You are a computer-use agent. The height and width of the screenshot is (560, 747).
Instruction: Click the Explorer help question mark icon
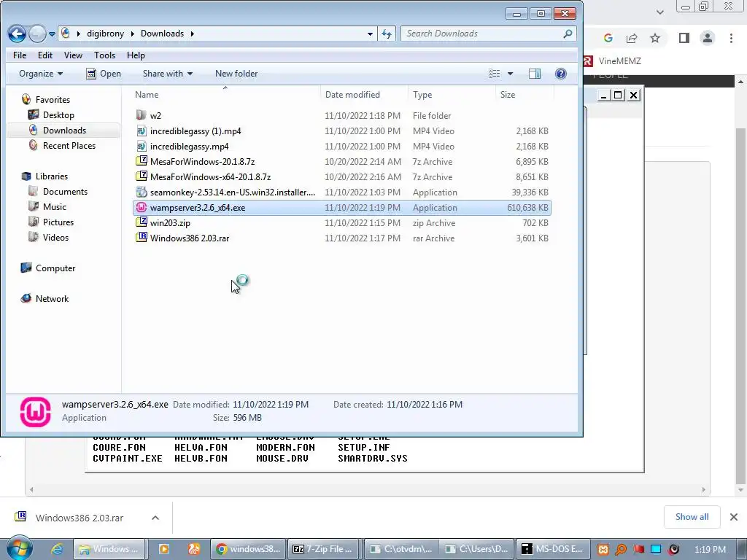561,74
